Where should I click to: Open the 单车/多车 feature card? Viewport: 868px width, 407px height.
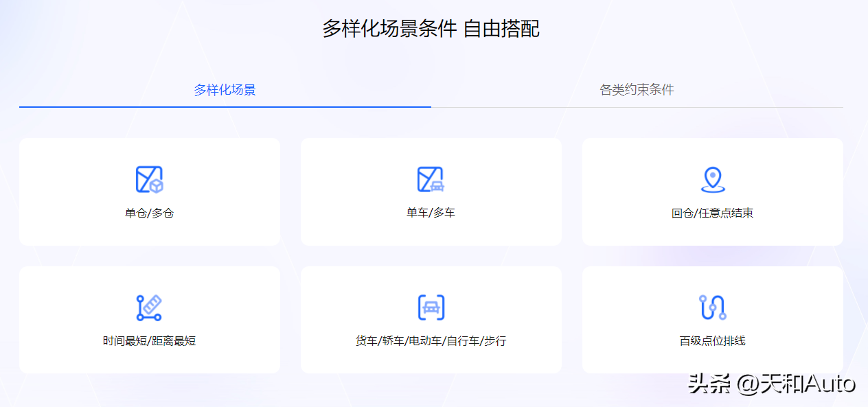[x=431, y=191]
